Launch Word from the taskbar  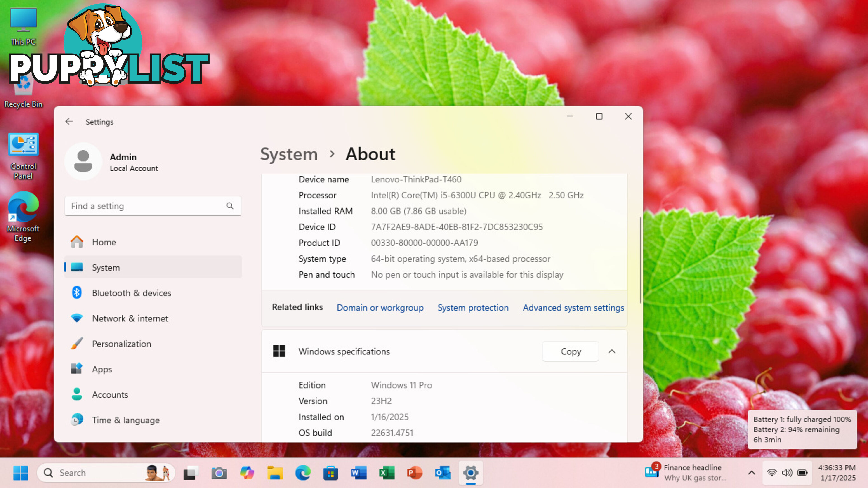(x=359, y=473)
